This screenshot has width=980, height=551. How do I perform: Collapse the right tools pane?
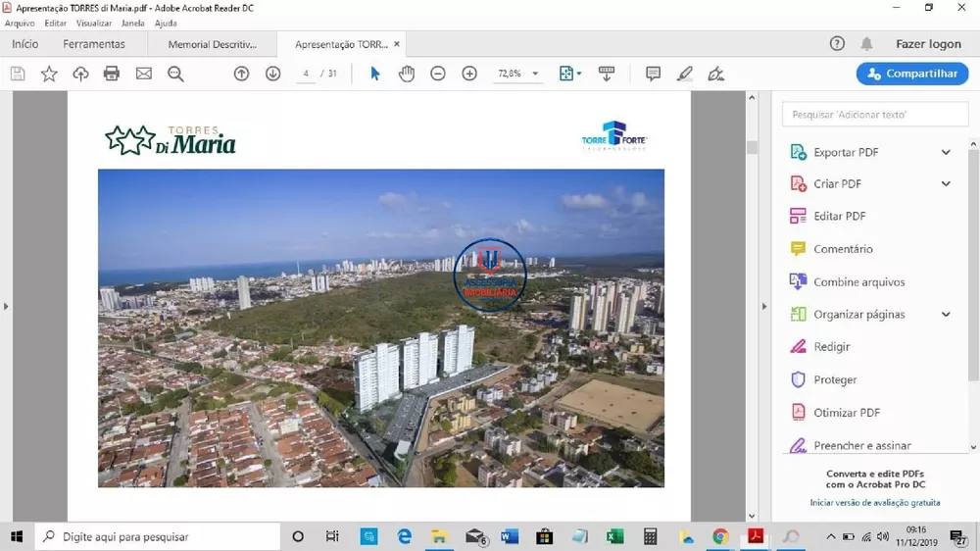pos(764,307)
